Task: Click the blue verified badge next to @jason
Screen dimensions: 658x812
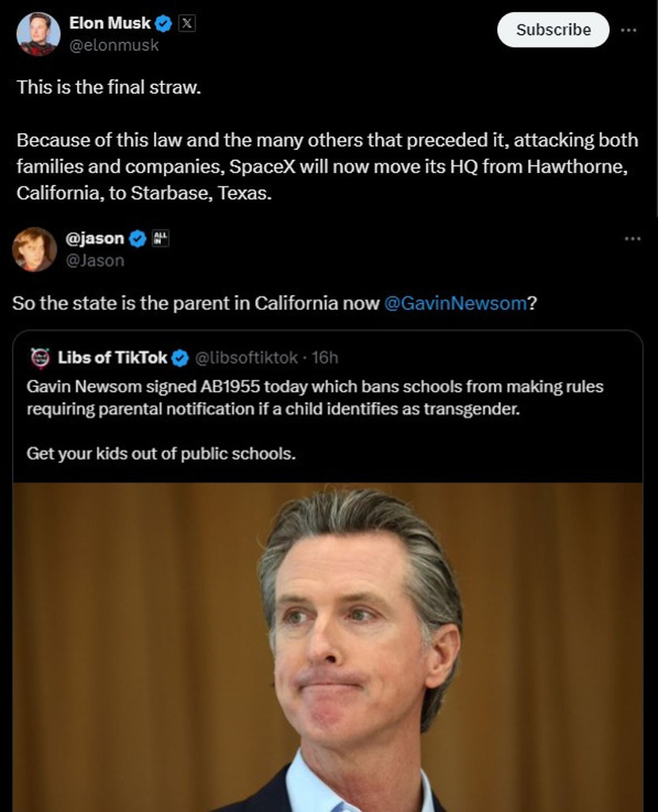Action: coord(137,239)
